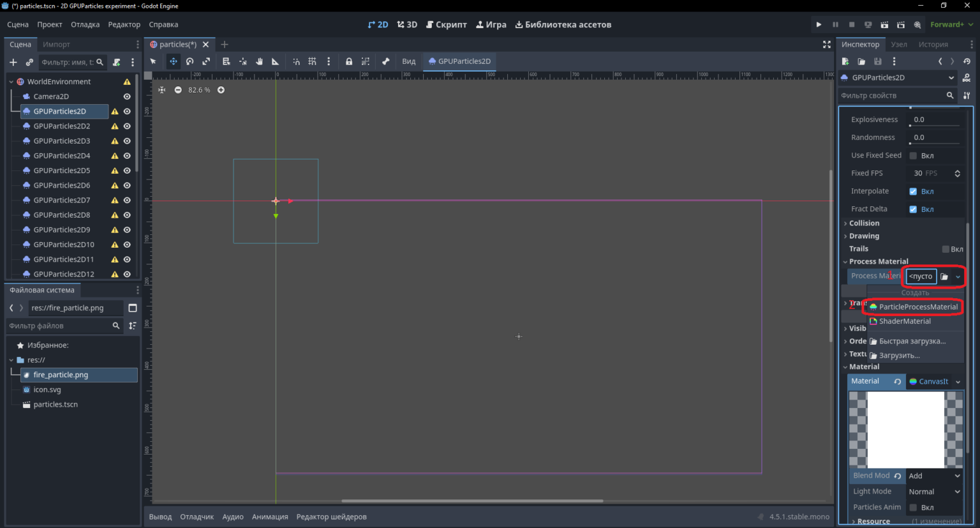Run the project with the play button
The width and height of the screenshot is (980, 528).
click(x=819, y=24)
